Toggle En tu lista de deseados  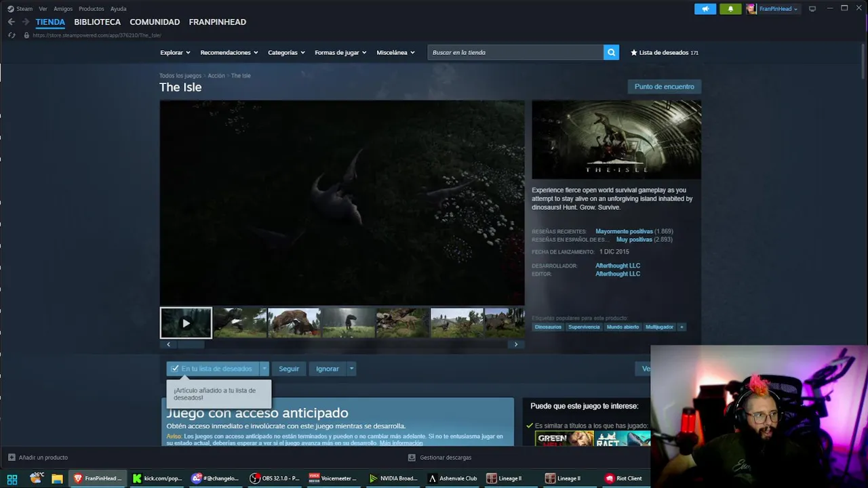[x=212, y=369]
